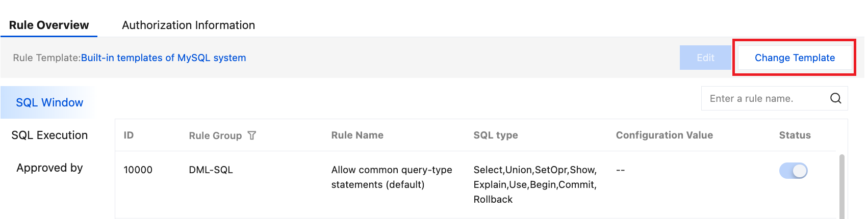Click the Configuration Value column header

pyautogui.click(x=664, y=135)
